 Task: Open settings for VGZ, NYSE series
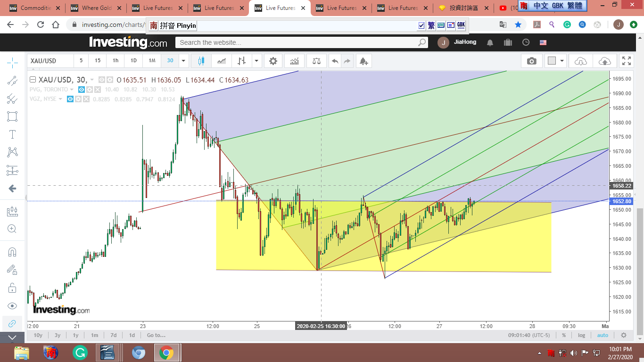coord(78,99)
